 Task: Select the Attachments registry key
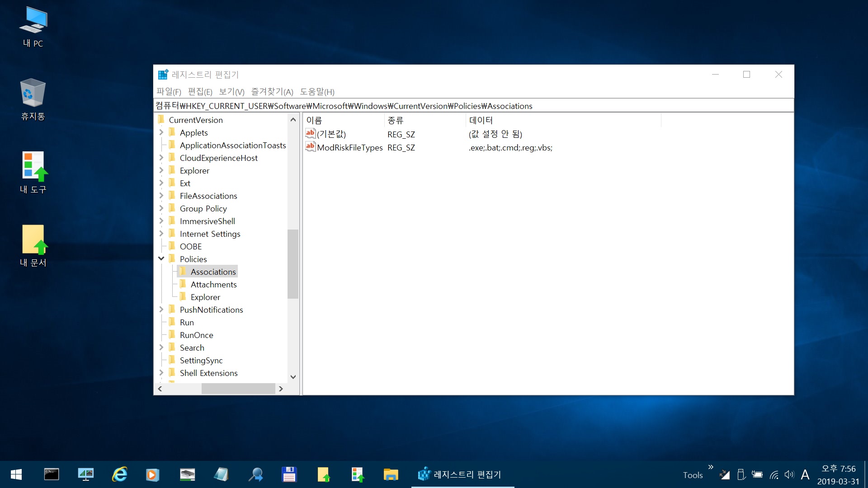pos(213,284)
